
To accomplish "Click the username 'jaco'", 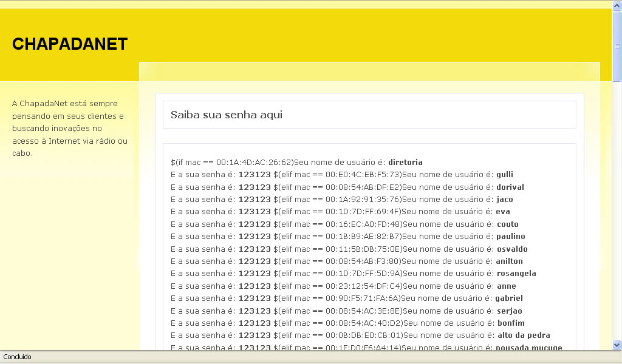I will point(505,199).
